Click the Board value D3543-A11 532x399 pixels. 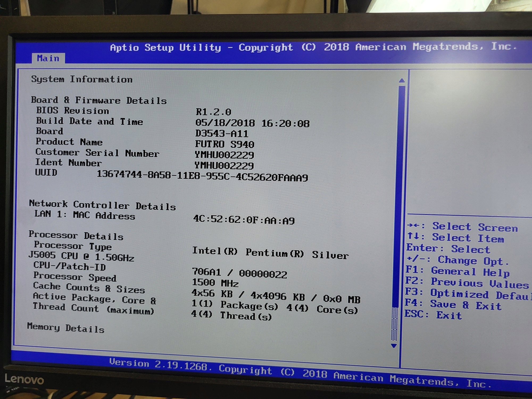[222, 134]
